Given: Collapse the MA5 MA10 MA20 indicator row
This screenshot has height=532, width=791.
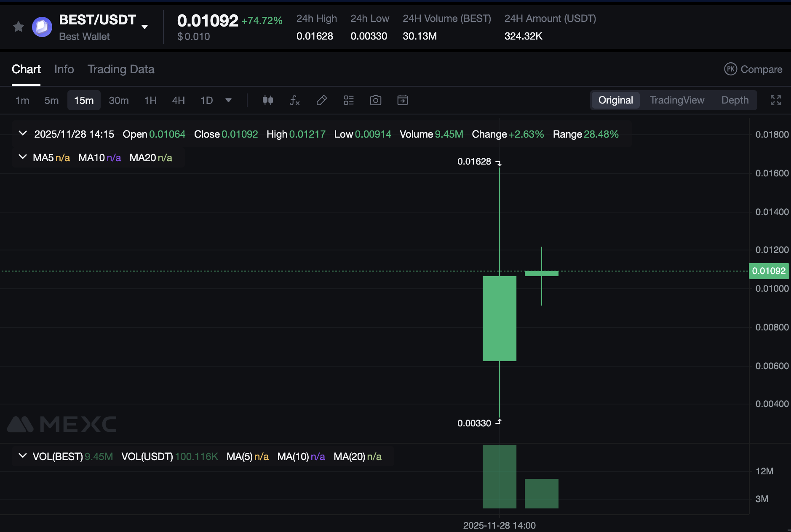Looking at the screenshot, I should pyautogui.click(x=23, y=157).
